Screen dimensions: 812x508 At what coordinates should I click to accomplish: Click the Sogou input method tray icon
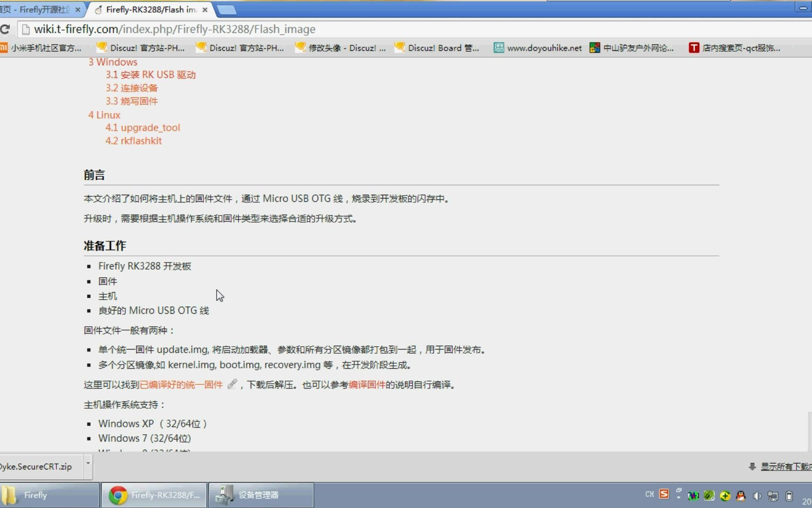coord(664,494)
